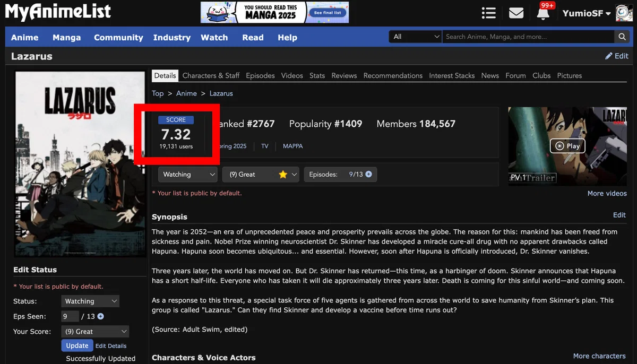Click the Lazarus poster image
Viewport: 637px width, 364px height.
pos(80,164)
